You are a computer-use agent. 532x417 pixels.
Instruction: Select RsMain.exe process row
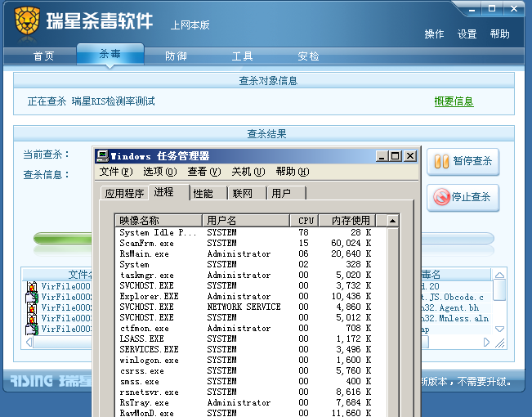tap(251, 253)
